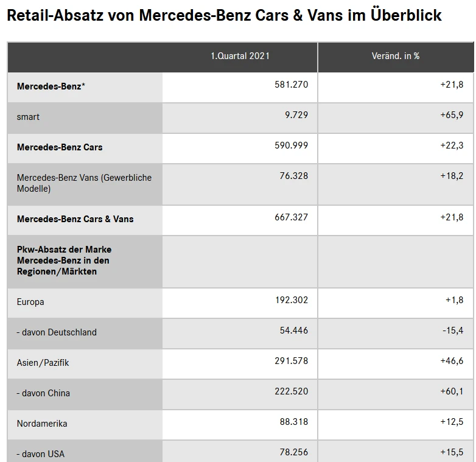Select the Europa row label
The height and width of the screenshot is (462, 476).
[30, 302]
